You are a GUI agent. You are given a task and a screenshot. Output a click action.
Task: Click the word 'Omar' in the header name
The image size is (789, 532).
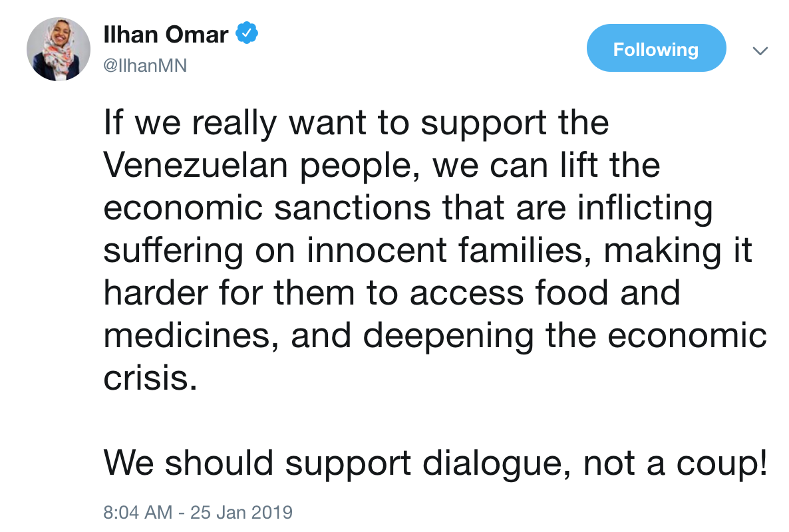[197, 35]
